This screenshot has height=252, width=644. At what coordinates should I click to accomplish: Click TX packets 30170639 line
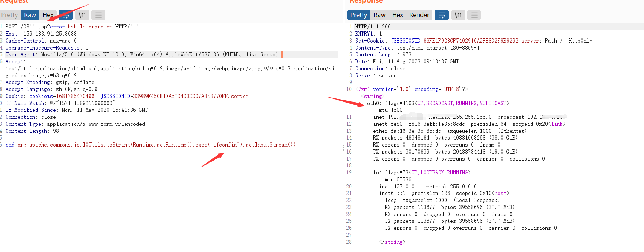tap(445, 152)
